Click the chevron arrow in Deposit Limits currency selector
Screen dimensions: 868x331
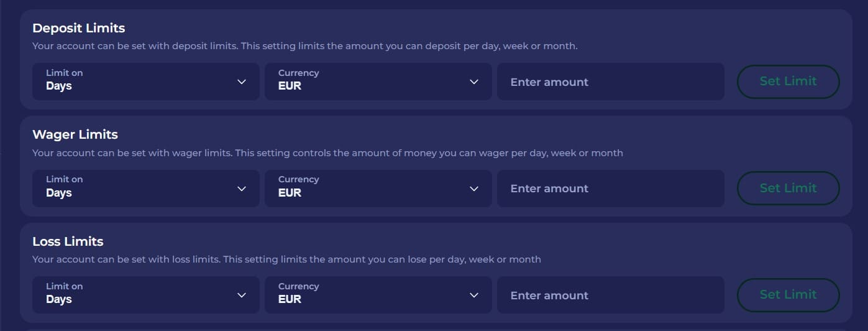[474, 82]
